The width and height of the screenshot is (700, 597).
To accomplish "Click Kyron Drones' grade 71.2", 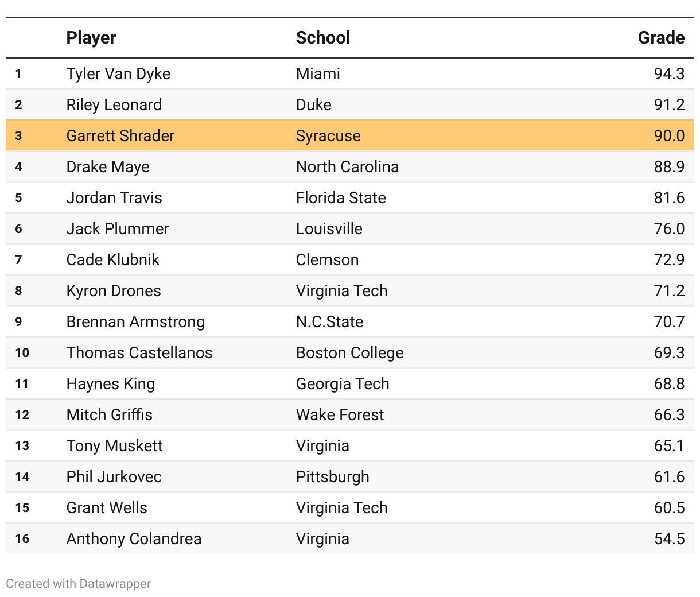I will pos(669,291).
